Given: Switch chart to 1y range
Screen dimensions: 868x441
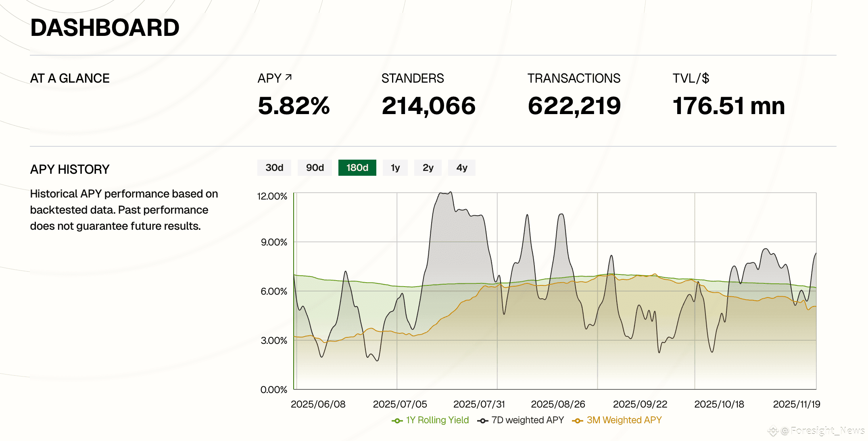Looking at the screenshot, I should click(395, 168).
